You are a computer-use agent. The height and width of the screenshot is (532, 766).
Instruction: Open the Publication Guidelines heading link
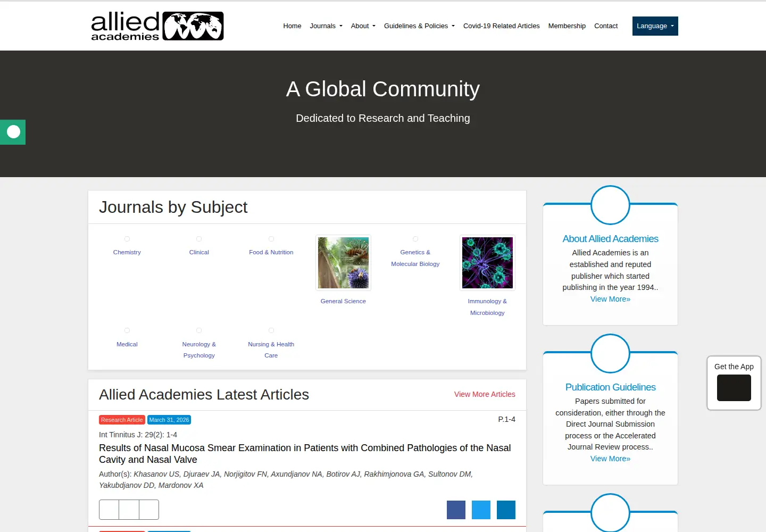(x=610, y=387)
